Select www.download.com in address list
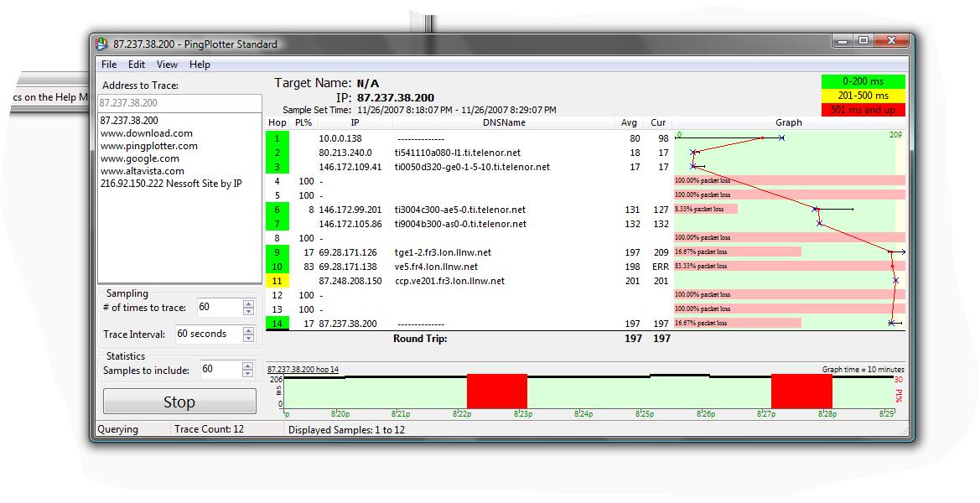 [146, 133]
